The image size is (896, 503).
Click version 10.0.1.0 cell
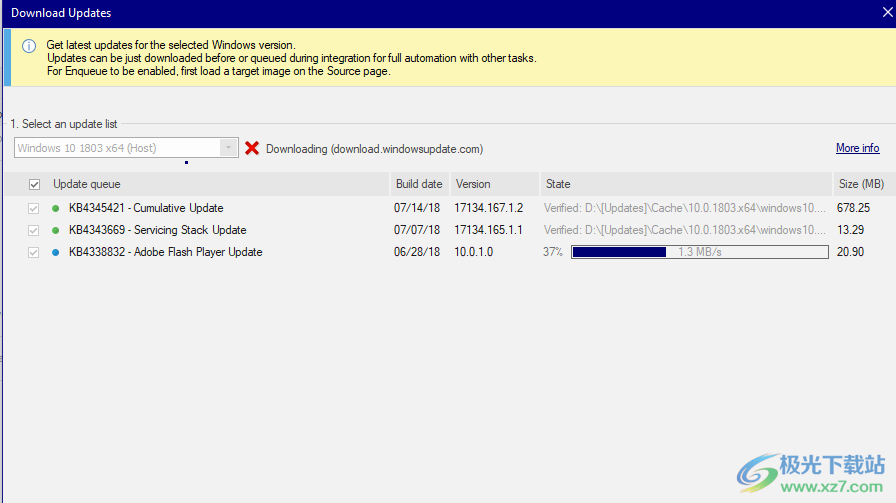pyautogui.click(x=474, y=252)
